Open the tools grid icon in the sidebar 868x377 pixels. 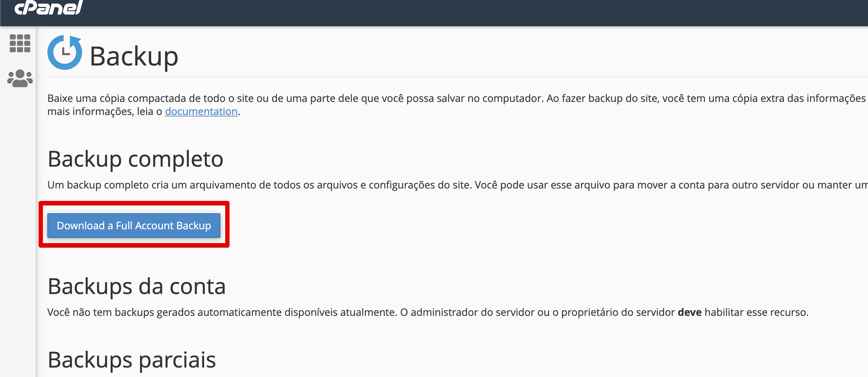coord(20,43)
